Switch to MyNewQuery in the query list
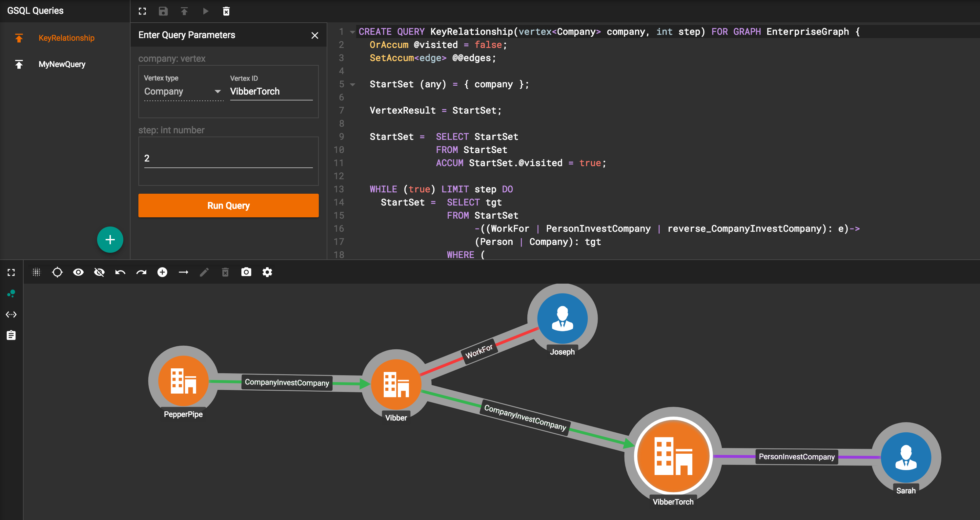Image resolution: width=980 pixels, height=520 pixels. coord(62,64)
